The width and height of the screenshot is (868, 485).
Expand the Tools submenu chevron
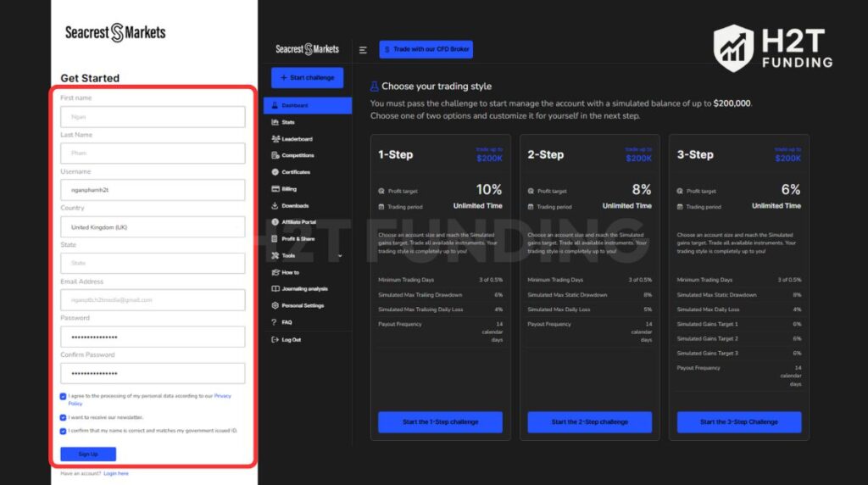(x=340, y=256)
